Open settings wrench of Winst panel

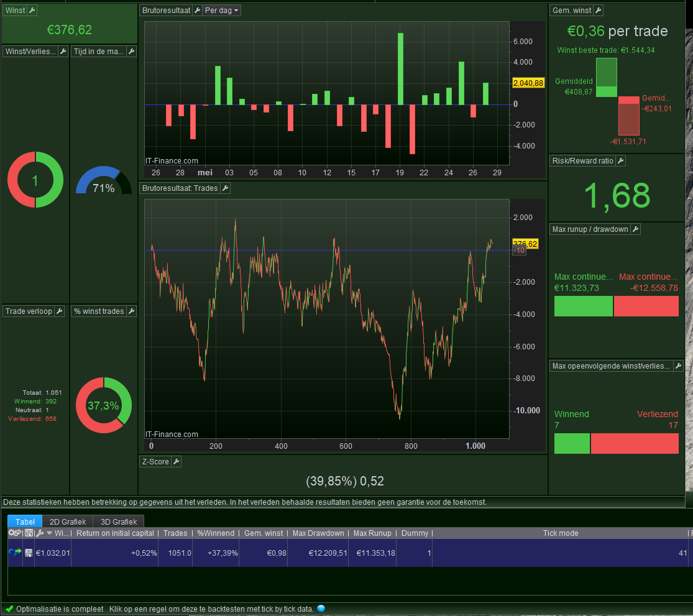click(x=32, y=10)
